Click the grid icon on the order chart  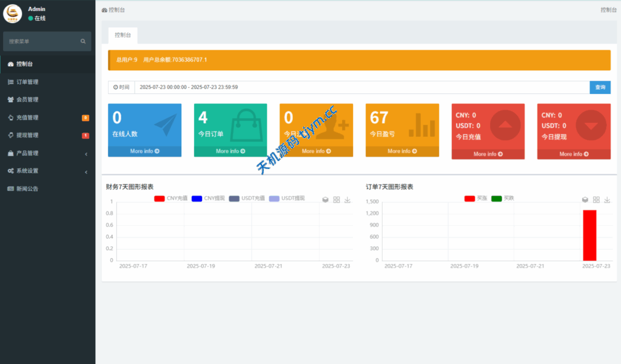click(596, 199)
